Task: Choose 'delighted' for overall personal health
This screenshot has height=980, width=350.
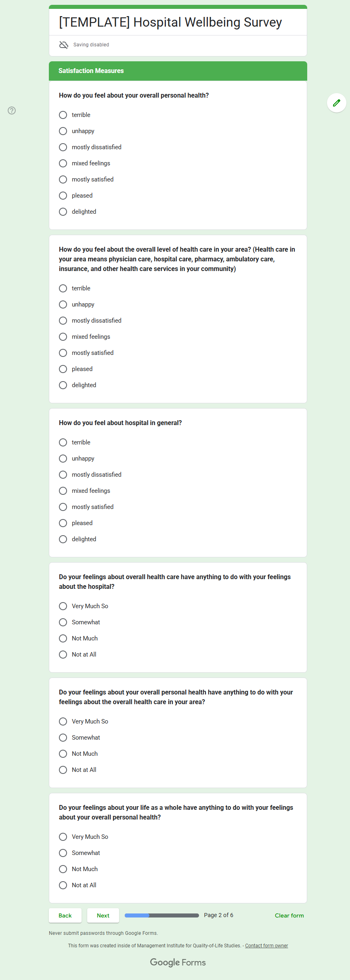Action: (x=63, y=212)
